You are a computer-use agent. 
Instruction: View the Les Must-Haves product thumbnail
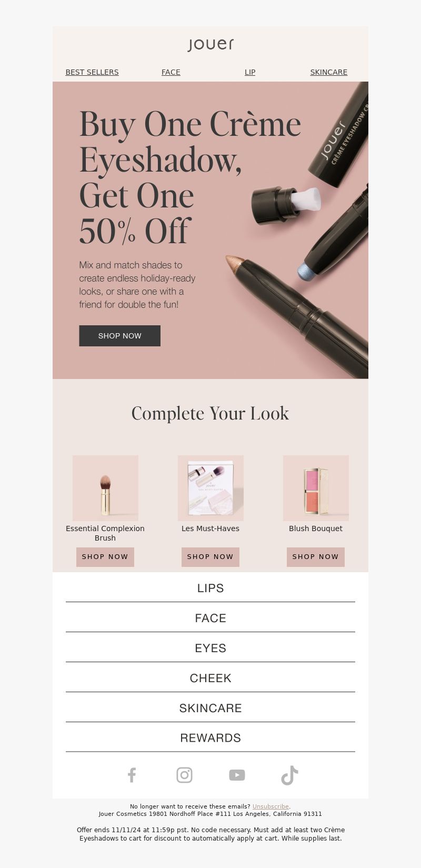[210, 488]
